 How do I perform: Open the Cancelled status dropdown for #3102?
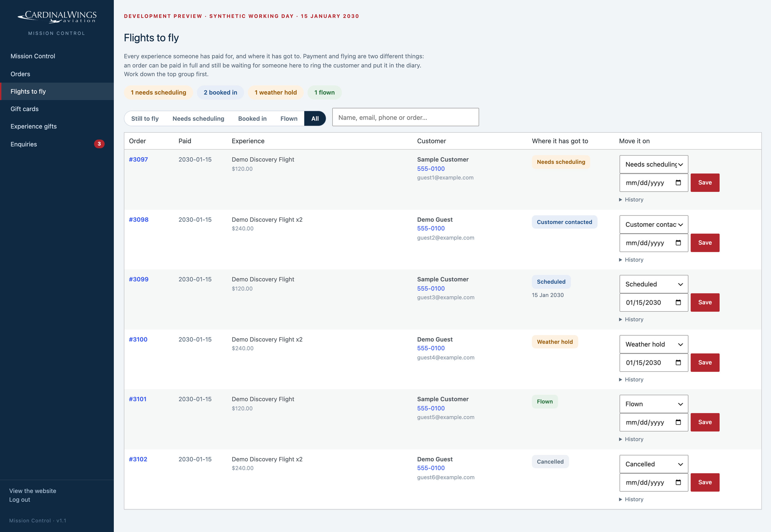pos(654,464)
